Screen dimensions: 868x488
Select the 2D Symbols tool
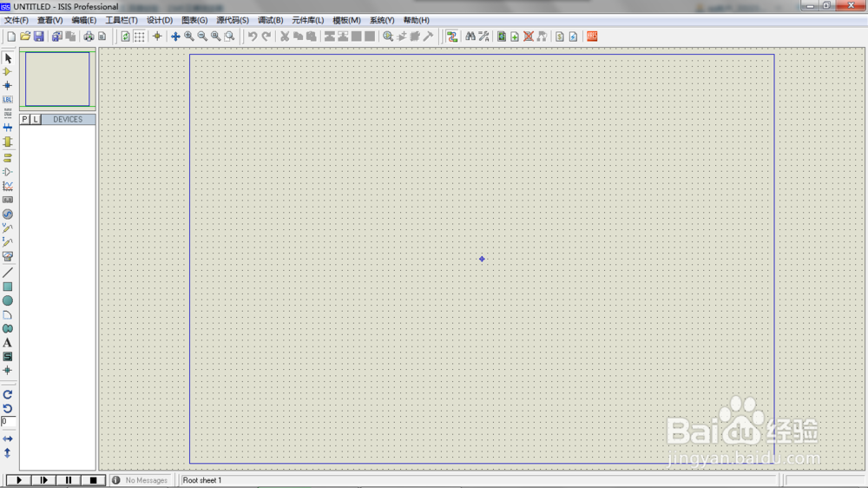[x=8, y=357]
